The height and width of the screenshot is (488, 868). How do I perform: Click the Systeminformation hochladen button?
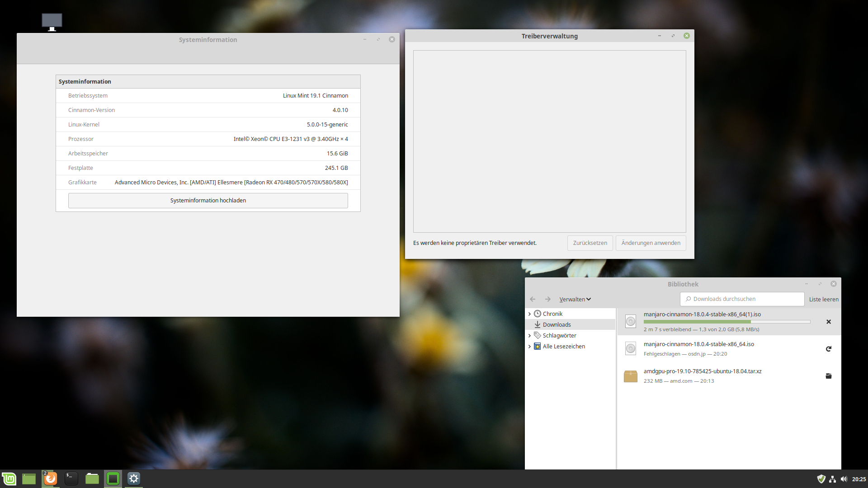pos(208,201)
